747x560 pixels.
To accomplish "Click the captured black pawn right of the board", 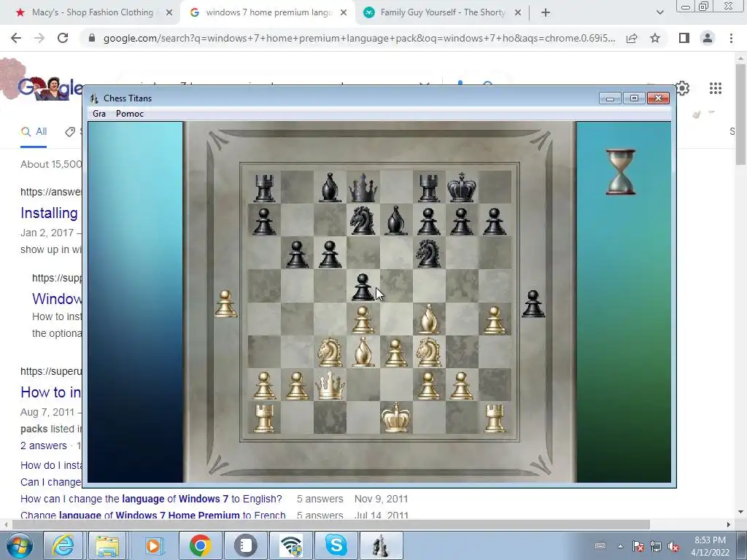I will pyautogui.click(x=533, y=304).
